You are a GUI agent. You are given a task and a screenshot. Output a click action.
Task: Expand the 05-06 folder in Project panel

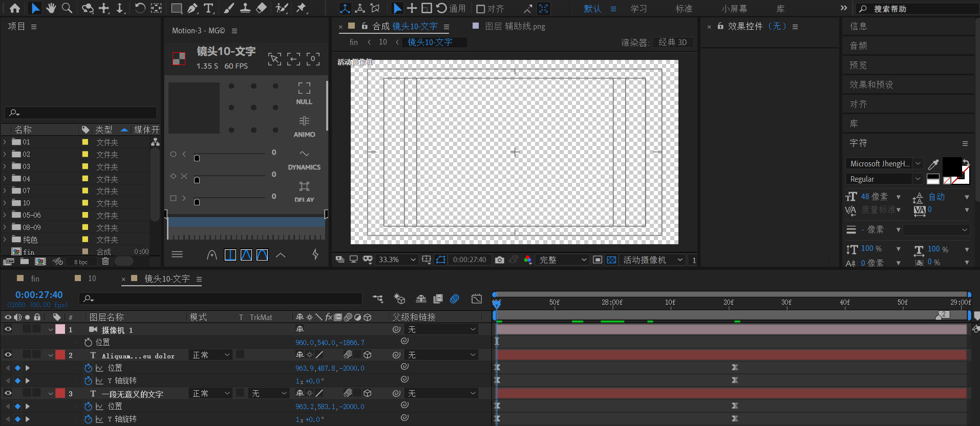[5, 215]
